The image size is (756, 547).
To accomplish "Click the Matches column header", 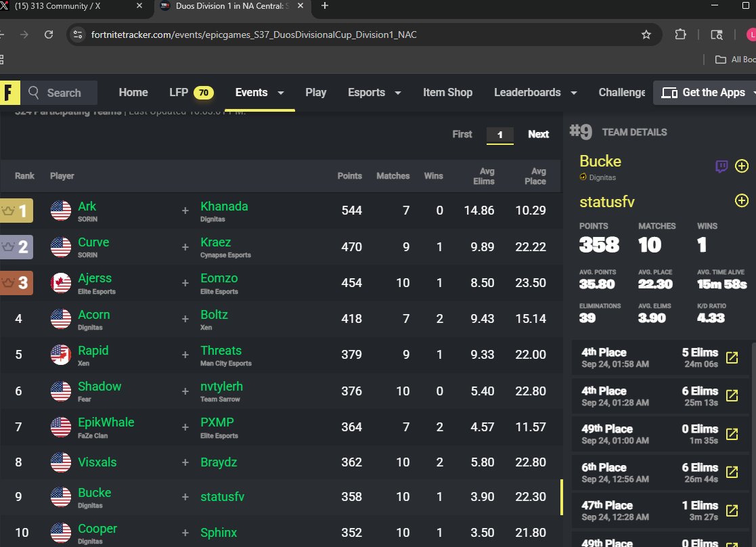I will pos(393,176).
